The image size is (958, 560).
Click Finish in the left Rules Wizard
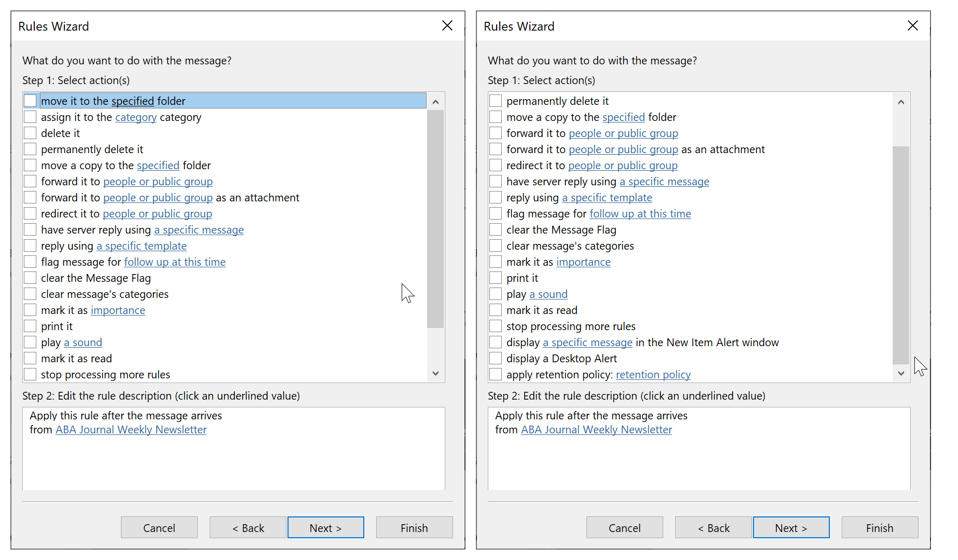pos(415,528)
